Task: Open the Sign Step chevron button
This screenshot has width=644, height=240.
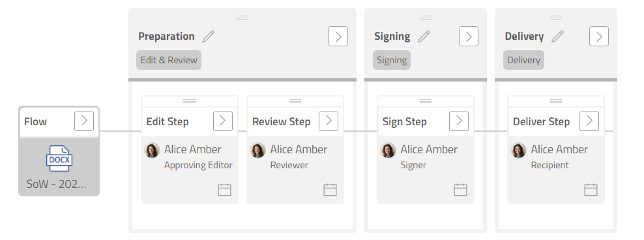Action: point(459,121)
